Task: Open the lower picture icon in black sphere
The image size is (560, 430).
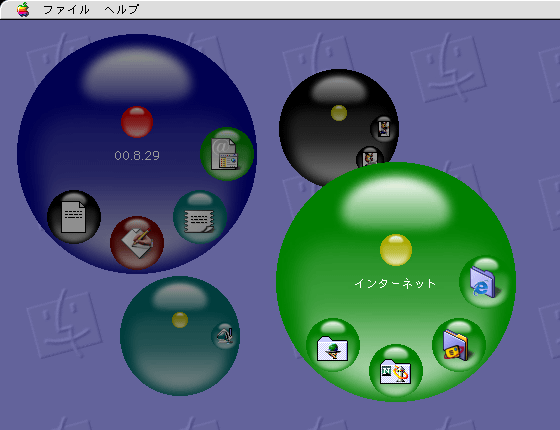Action: click(x=370, y=157)
